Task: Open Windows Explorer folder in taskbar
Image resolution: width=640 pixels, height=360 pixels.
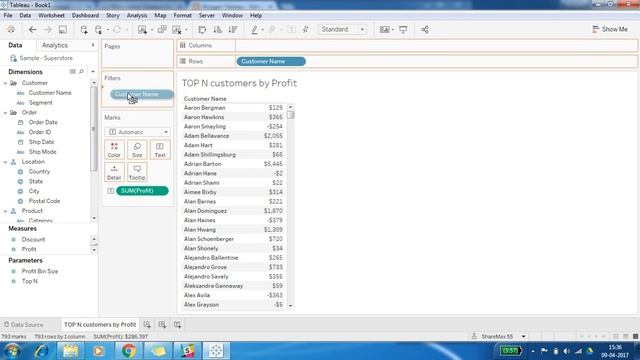Action: [71, 351]
